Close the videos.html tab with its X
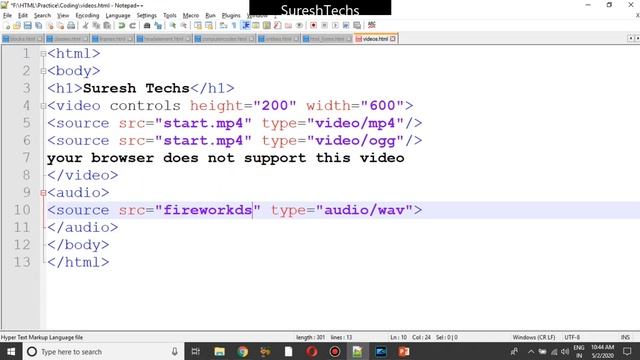The height and width of the screenshot is (360, 640). tap(393, 39)
